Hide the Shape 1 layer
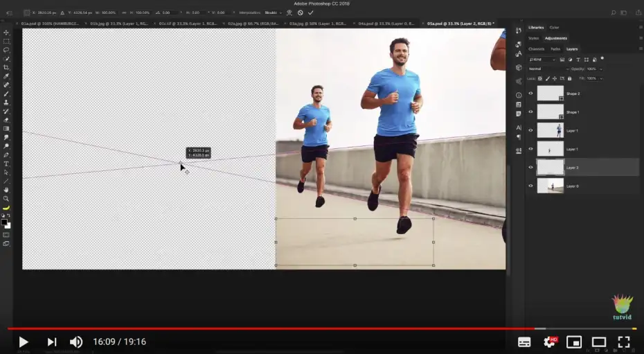Viewport: 644px width, 354px height. [530, 112]
